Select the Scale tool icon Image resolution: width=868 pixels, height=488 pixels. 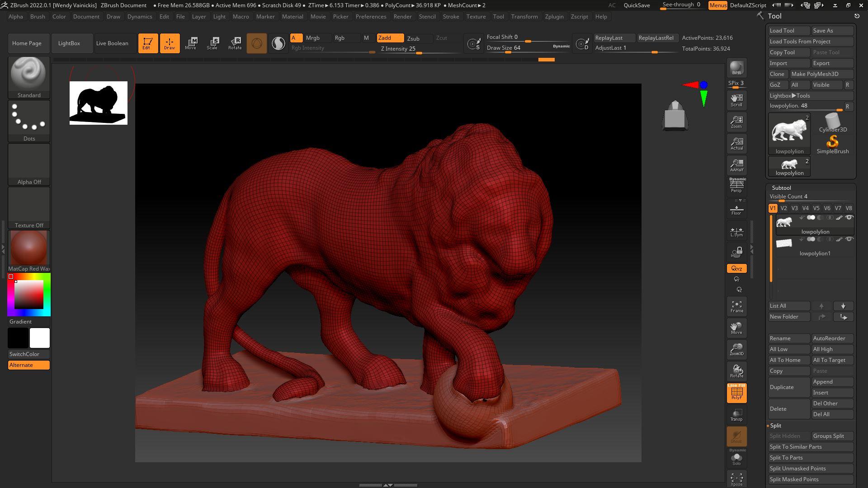click(212, 43)
